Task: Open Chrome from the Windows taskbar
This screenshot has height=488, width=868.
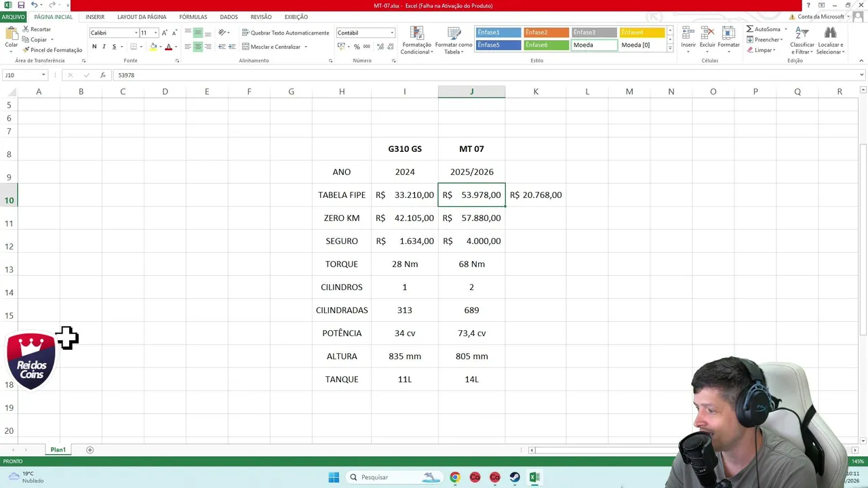Action: (x=455, y=477)
